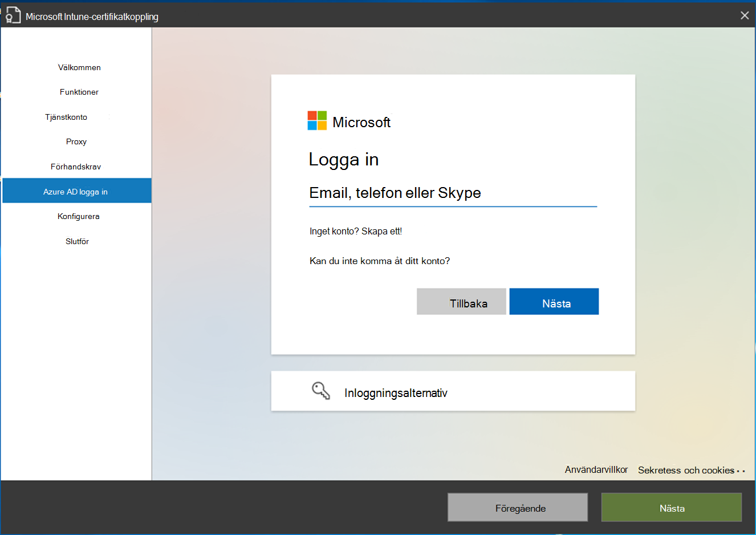Click the Logga in heading text
The width and height of the screenshot is (756, 535).
click(x=344, y=160)
